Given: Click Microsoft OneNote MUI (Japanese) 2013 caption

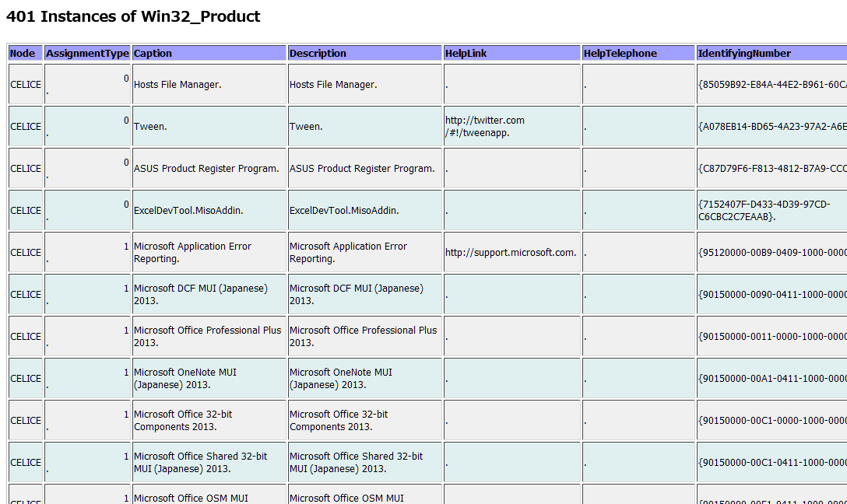Looking at the screenshot, I should point(185,378).
